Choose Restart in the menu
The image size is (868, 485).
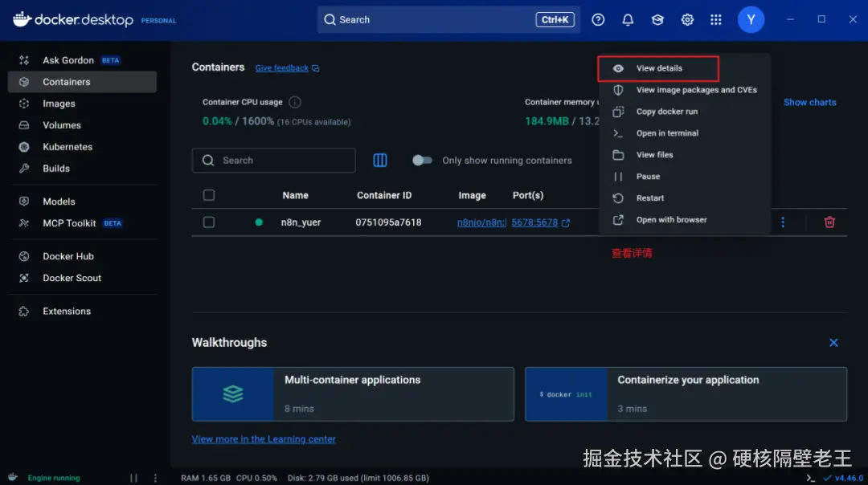[x=684, y=198]
